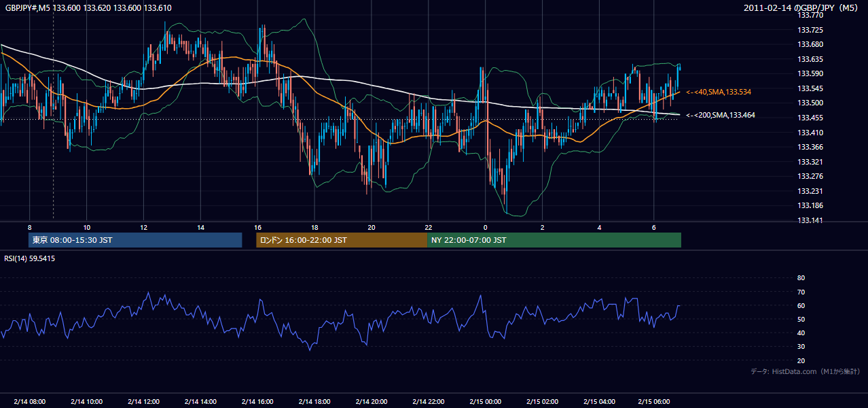Click the RSI scale value 80
868x408 pixels.
click(x=801, y=278)
